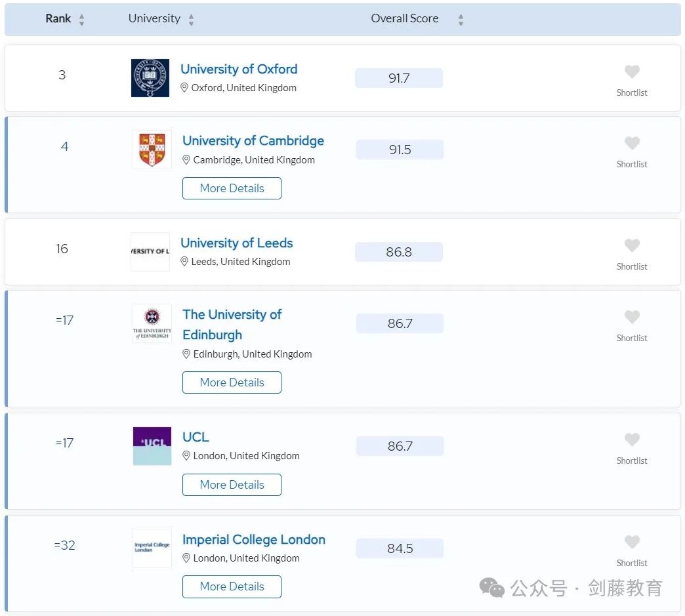Click location pin next to Leeds, United Kingdom

click(x=184, y=262)
